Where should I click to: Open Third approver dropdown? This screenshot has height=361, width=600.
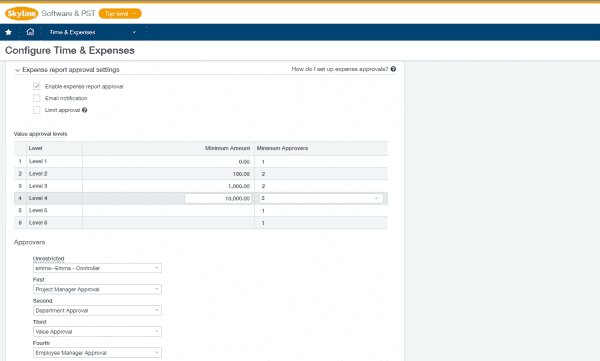(x=97, y=332)
